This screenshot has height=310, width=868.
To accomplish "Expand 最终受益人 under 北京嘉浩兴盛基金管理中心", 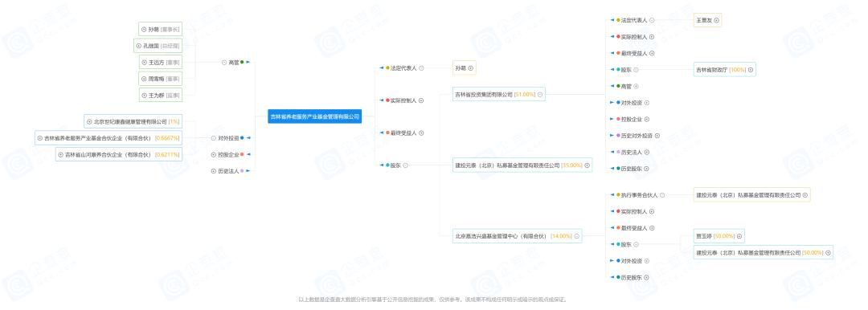I will [x=652, y=228].
